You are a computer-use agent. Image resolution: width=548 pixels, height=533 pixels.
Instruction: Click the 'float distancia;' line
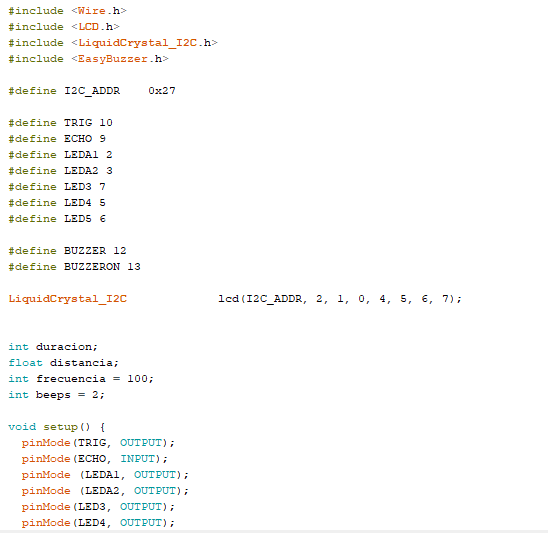[64, 363]
